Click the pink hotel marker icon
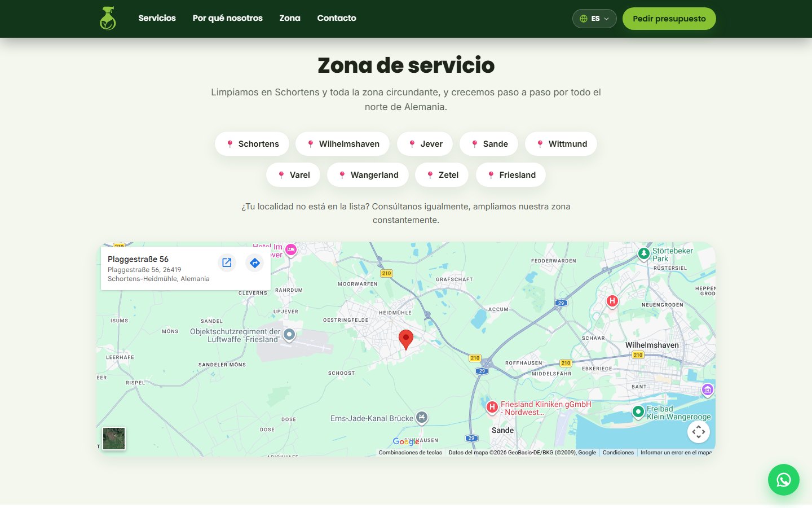812x508 pixels. tap(291, 249)
